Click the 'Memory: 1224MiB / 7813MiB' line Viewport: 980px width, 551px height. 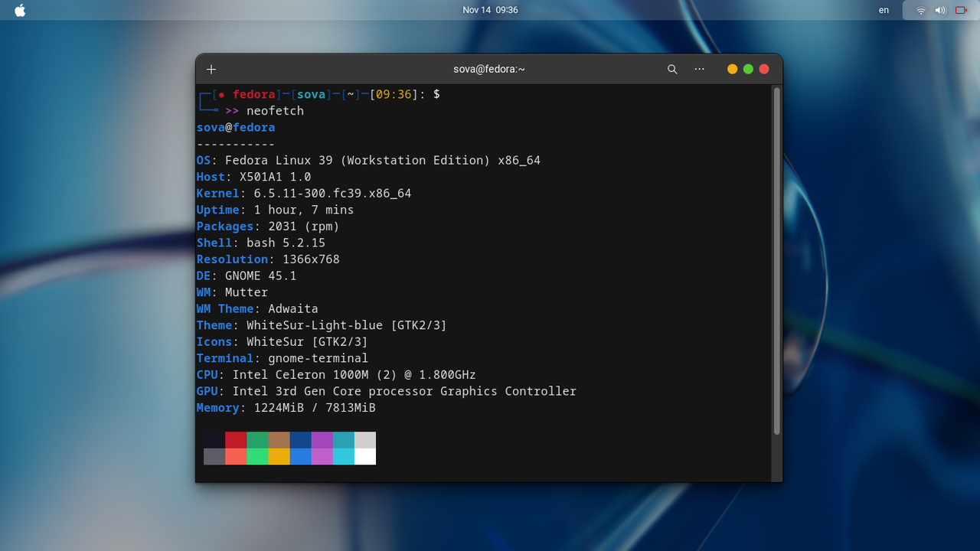tap(286, 408)
